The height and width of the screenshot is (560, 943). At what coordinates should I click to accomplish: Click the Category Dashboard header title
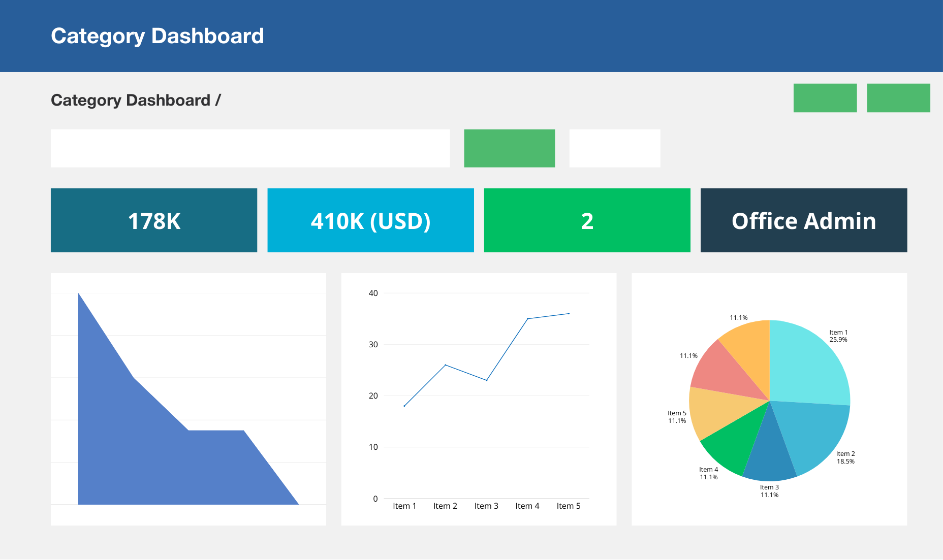(x=158, y=36)
